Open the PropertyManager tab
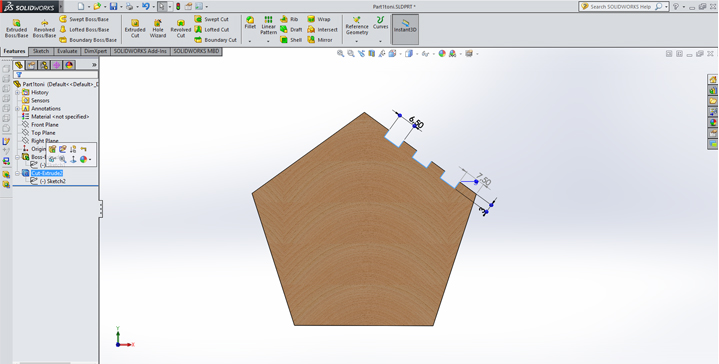The width and height of the screenshot is (719, 364). (x=31, y=65)
